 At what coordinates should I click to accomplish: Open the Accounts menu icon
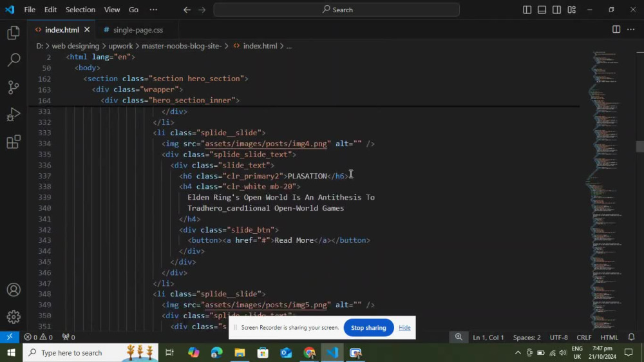click(14, 290)
